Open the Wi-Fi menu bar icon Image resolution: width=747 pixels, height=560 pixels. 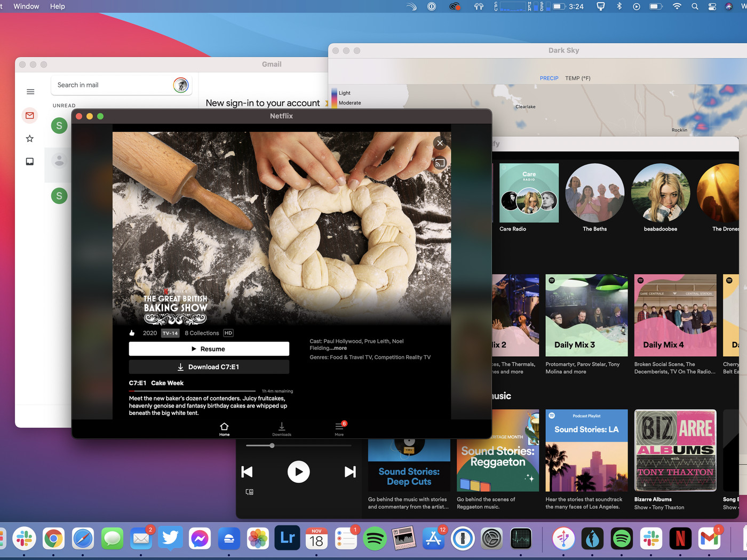677,6
